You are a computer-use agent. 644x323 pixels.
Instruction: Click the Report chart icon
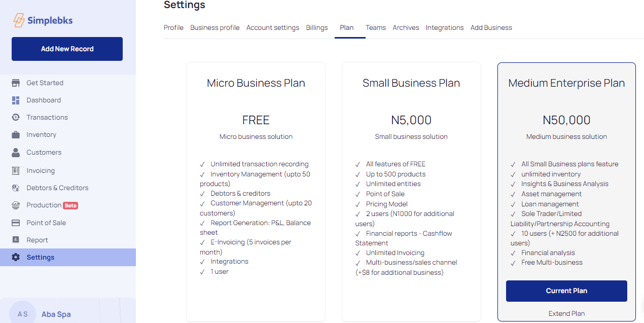[16, 240]
